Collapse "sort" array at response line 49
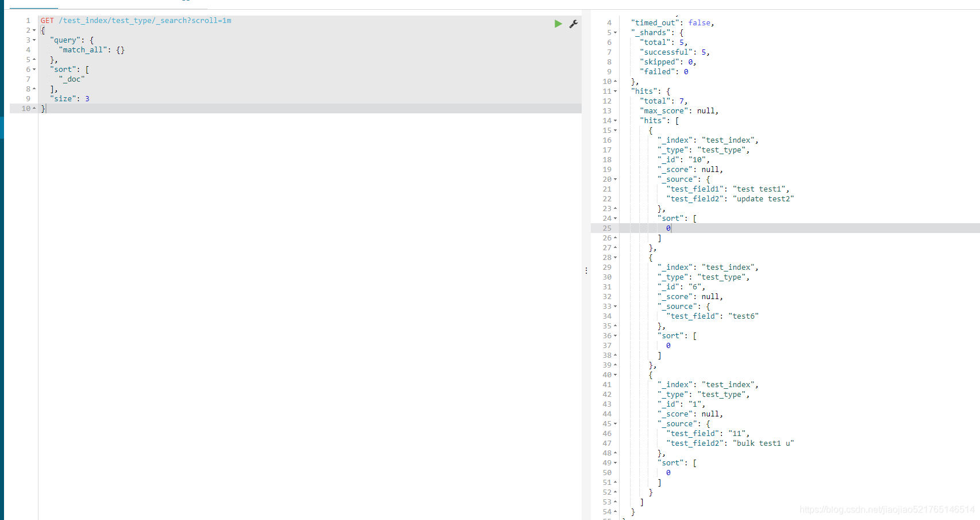The height and width of the screenshot is (520, 980). [616, 462]
